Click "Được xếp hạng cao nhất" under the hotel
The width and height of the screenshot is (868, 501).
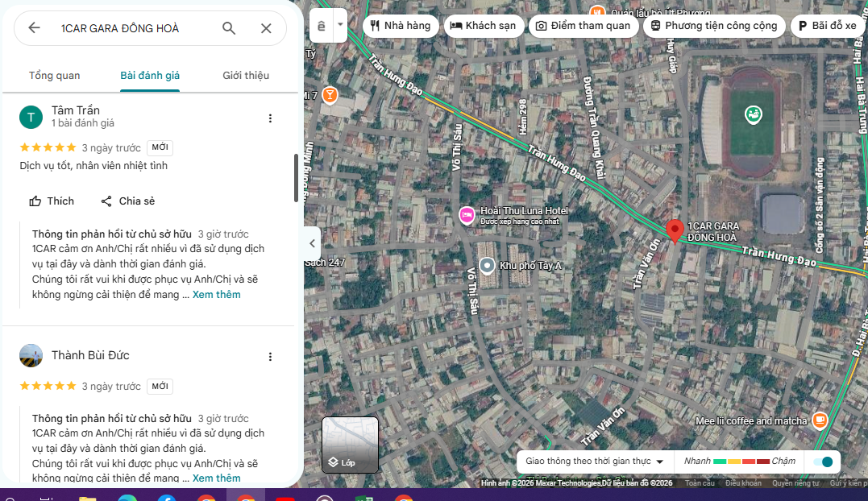pyautogui.click(x=519, y=222)
